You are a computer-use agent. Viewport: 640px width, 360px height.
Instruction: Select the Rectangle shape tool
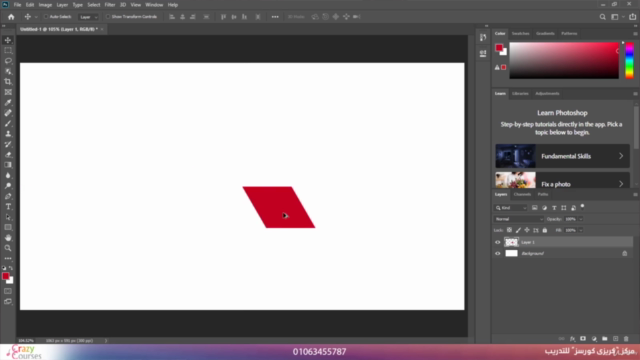point(8,227)
